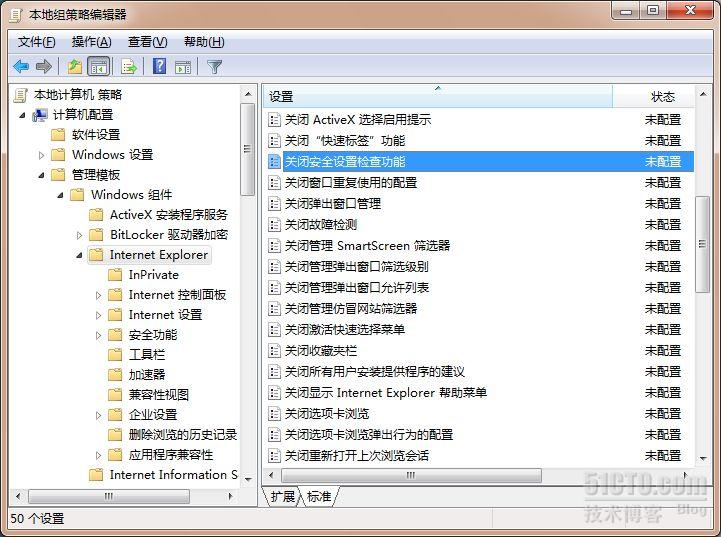
Task: Expand the Windows 设置 tree node
Action: coord(41,155)
